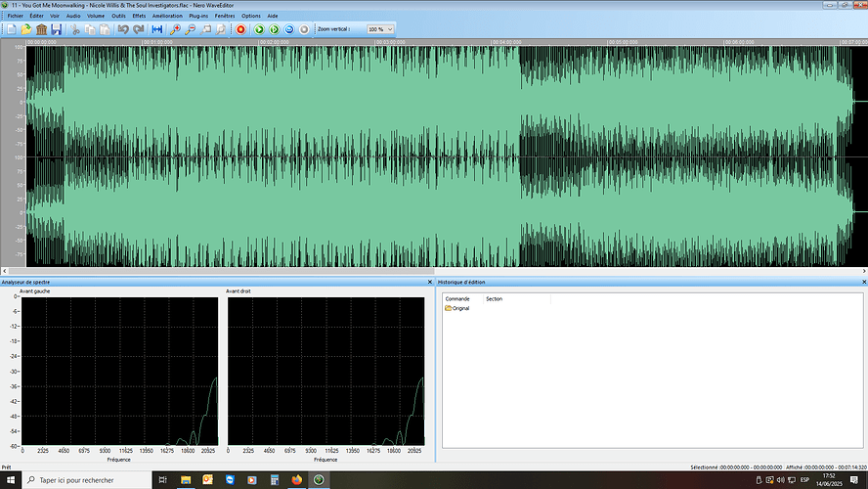Image resolution: width=868 pixels, height=489 pixels.
Task: Click the taskbar search box
Action: tap(87, 480)
